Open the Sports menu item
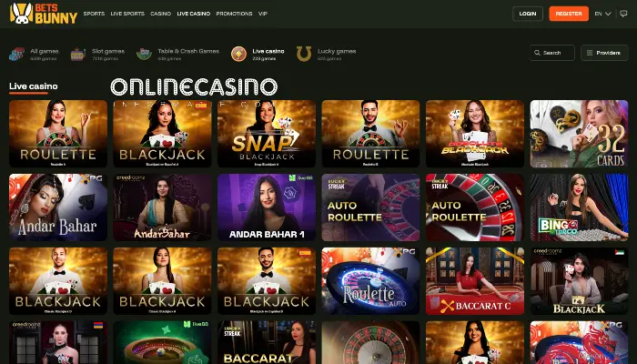Viewport: 637px width, 364px height. click(94, 14)
